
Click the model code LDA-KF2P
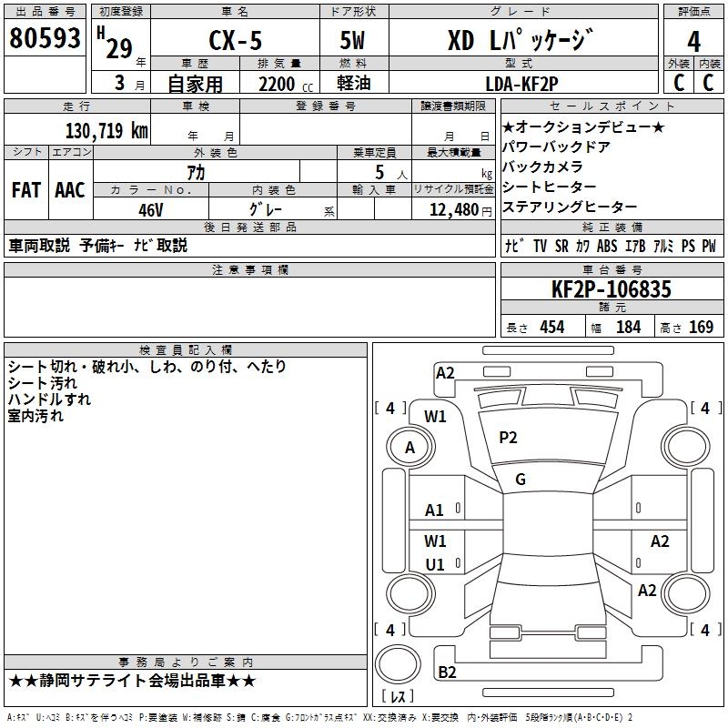pyautogui.click(x=521, y=84)
